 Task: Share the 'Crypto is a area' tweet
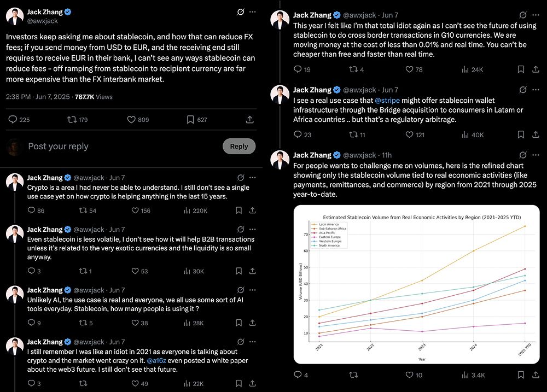point(252,210)
